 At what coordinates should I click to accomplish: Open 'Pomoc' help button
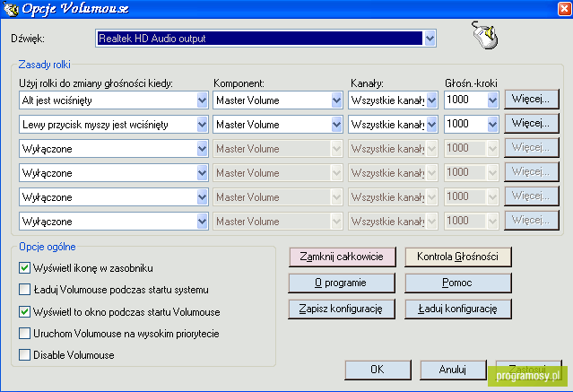[457, 283]
